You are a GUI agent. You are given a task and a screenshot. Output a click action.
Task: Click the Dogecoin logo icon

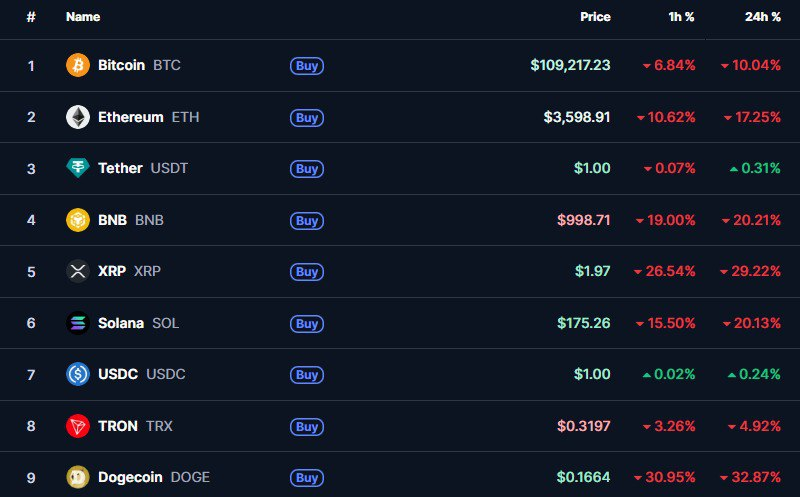tap(77, 477)
